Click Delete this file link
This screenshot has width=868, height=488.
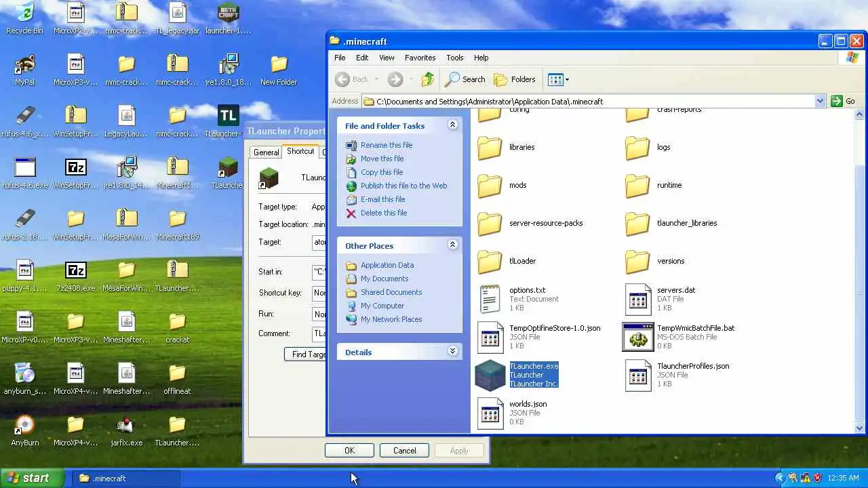384,213
